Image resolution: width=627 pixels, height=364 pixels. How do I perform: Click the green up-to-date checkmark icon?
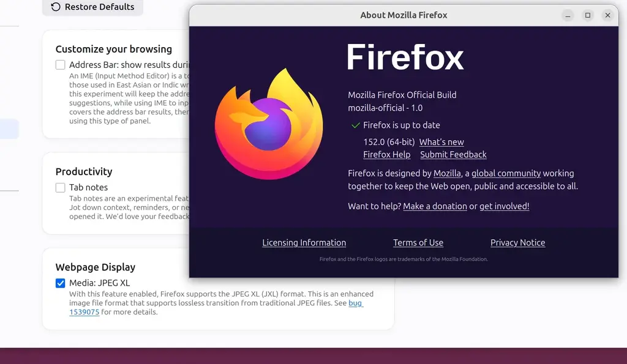[355, 125]
